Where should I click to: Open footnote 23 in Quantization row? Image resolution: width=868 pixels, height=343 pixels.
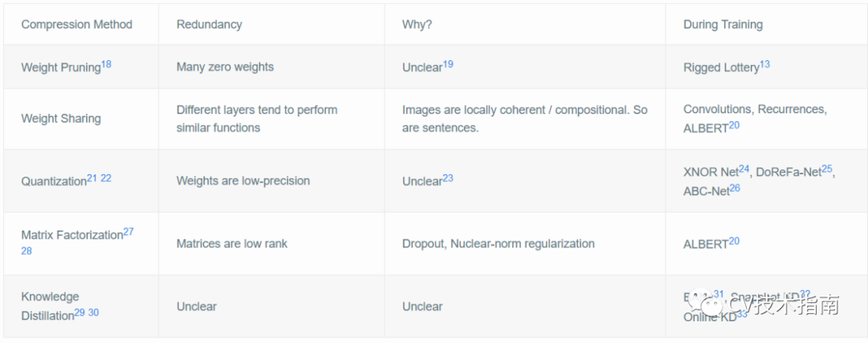[x=448, y=178]
